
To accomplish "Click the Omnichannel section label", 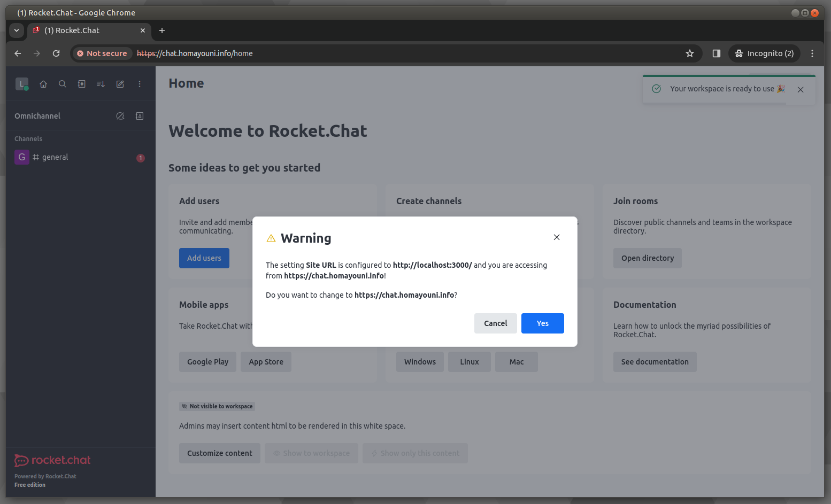I will pos(37,116).
